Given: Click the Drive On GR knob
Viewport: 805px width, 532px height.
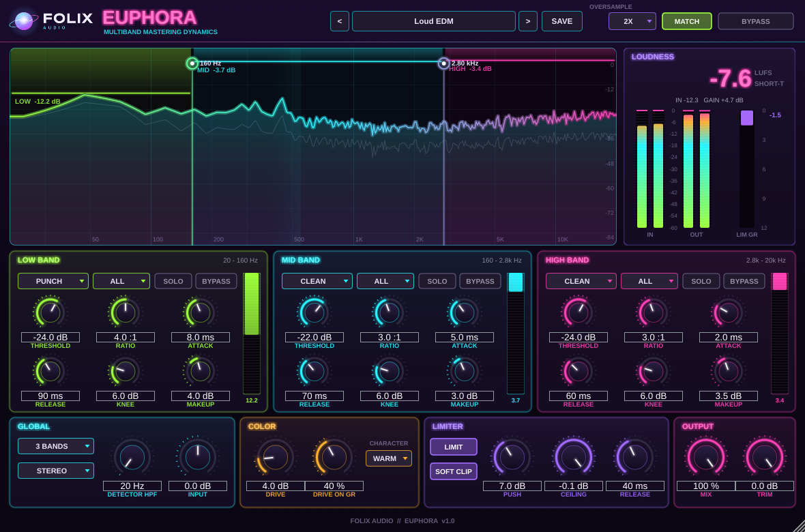Looking at the screenshot, I should [336, 457].
